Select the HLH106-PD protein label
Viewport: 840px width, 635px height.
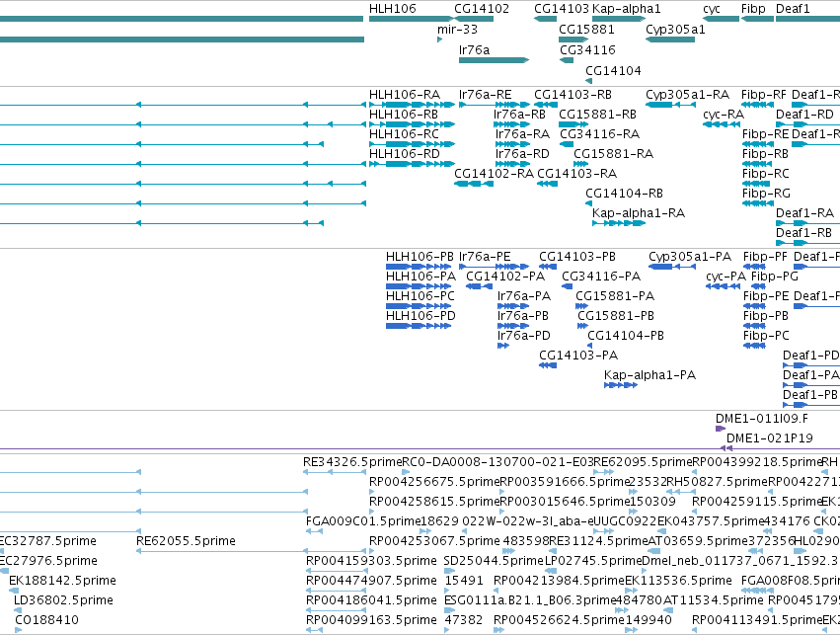[x=420, y=316]
